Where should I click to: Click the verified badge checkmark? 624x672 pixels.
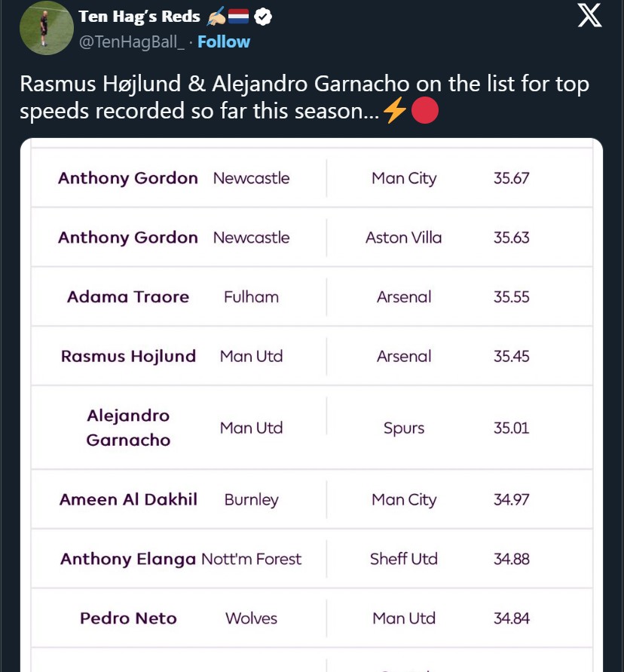(x=262, y=17)
